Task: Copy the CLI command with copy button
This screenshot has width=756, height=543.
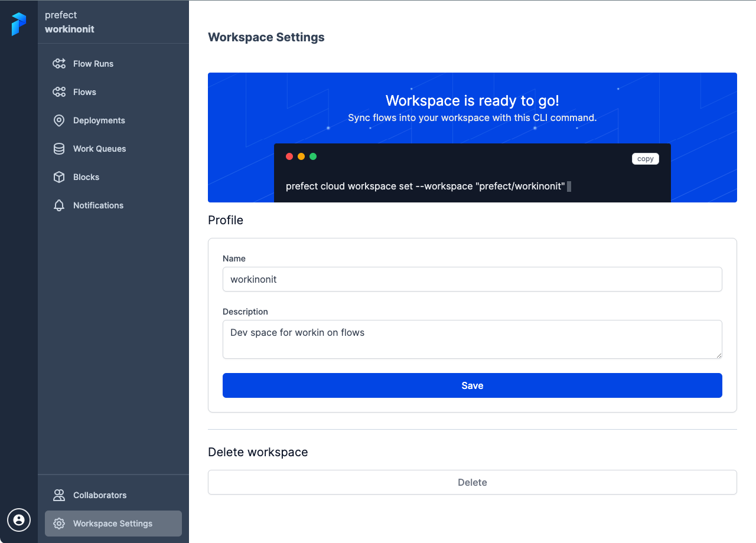Action: pos(646,159)
